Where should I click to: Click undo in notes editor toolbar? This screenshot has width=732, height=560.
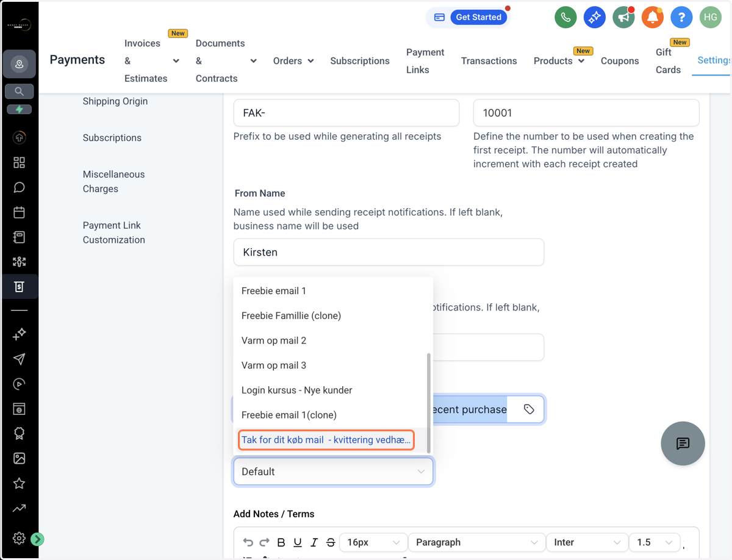click(x=248, y=542)
